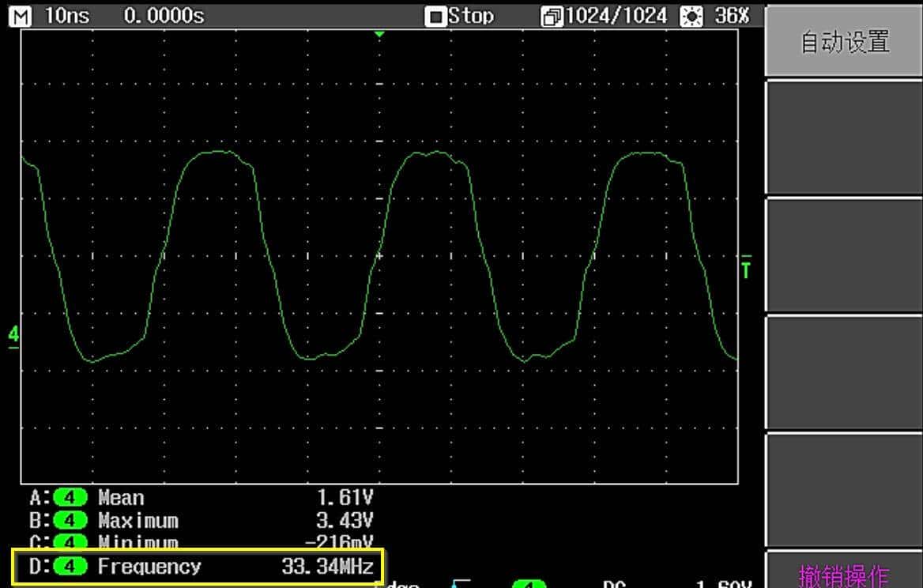The image size is (923, 588).
Task: Select the highlighted D Frequency measurement
Action: 198,567
